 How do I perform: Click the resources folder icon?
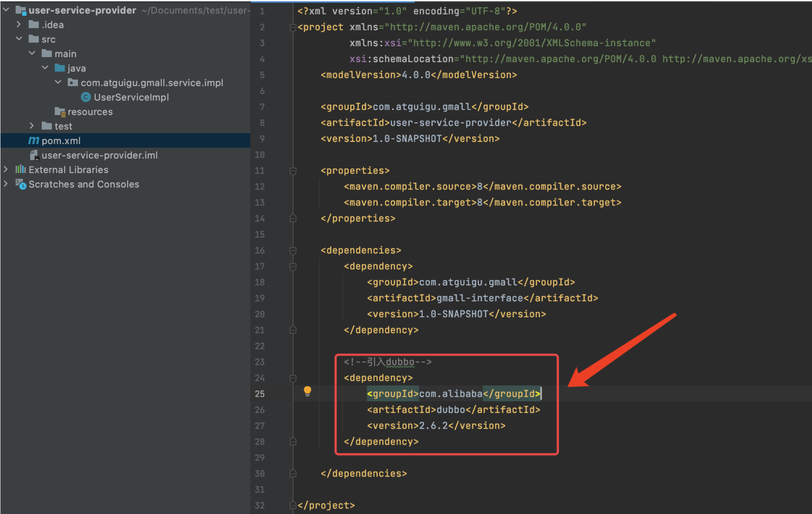pyautogui.click(x=60, y=112)
